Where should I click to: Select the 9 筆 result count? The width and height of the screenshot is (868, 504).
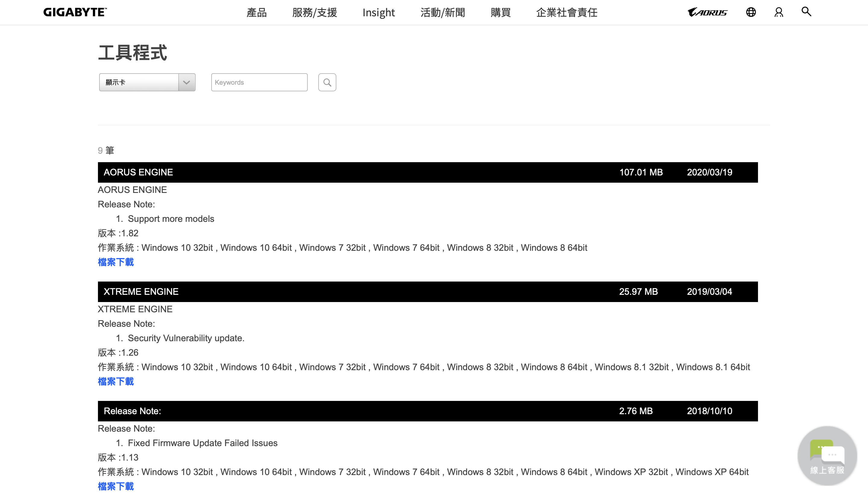click(106, 150)
